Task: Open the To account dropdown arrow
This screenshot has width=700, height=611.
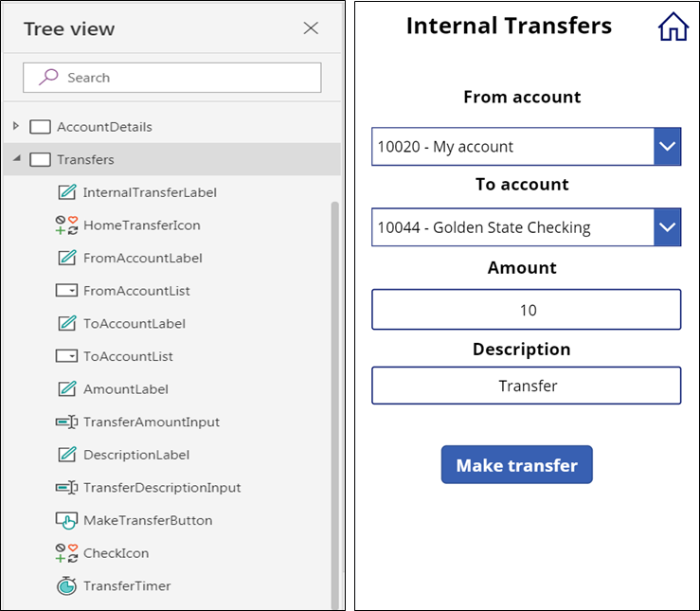Action: point(668,227)
